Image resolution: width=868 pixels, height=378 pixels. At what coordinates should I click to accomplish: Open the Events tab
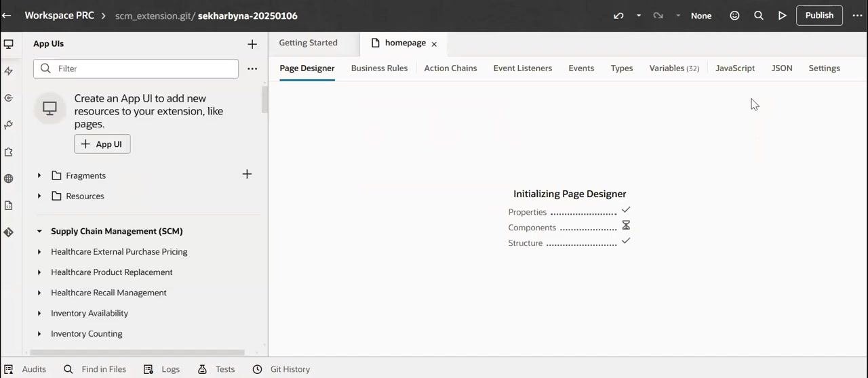(x=581, y=68)
